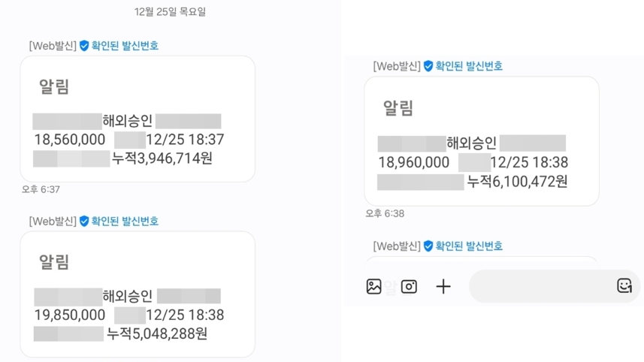This screenshot has width=644, height=362.
Task: Tap '확인된 발신번호' link above 19,850,000 message
Action: (125, 222)
